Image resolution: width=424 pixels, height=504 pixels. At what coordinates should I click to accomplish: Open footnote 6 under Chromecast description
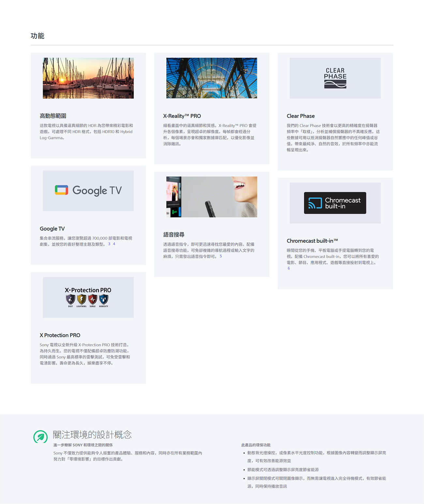289,268
